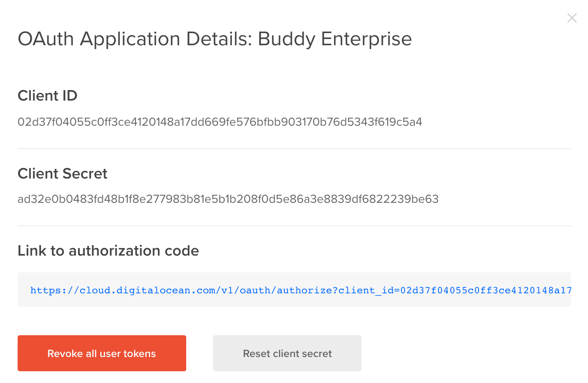Screen dimensions: 588x383
Task: Click the Reset client secret button
Action: [287, 353]
